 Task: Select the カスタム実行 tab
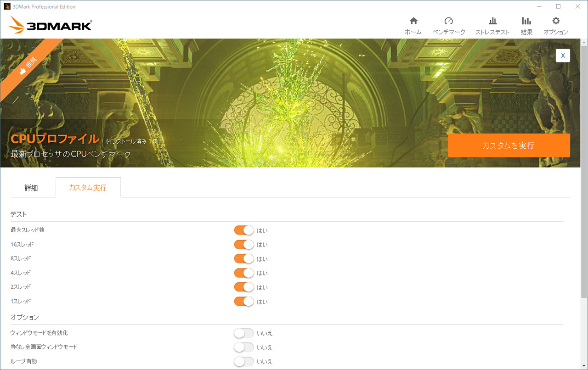pyautogui.click(x=88, y=188)
